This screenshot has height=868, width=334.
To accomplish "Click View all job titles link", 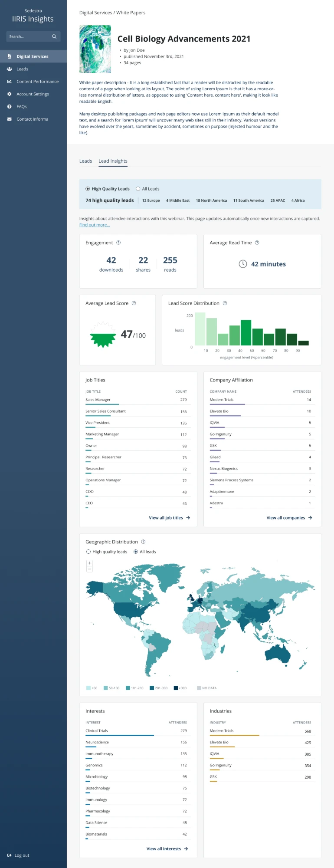I will click(166, 518).
